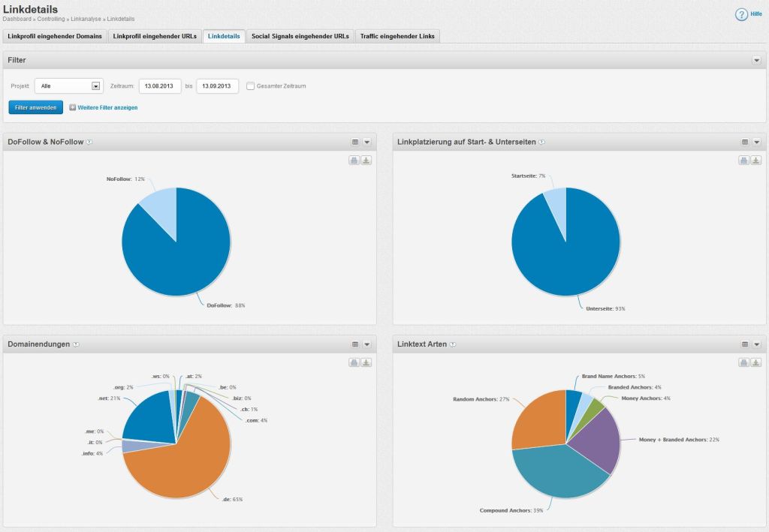
Task: Click 'NoFollow: 12%' chart label
Action: click(125, 179)
